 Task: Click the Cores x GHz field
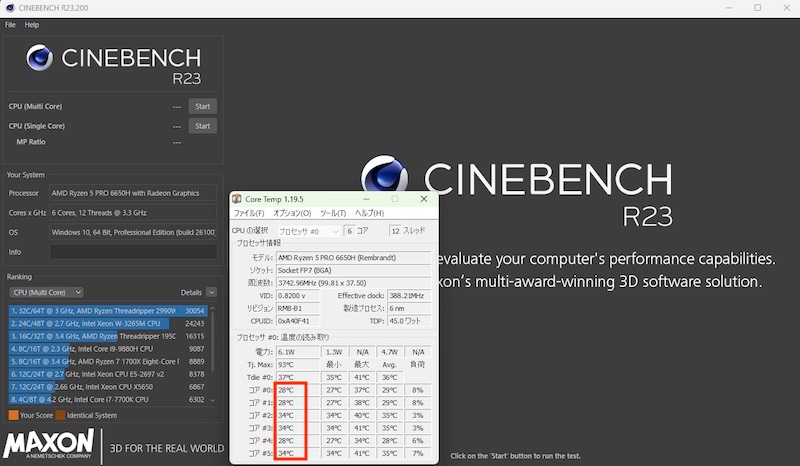tap(133, 212)
